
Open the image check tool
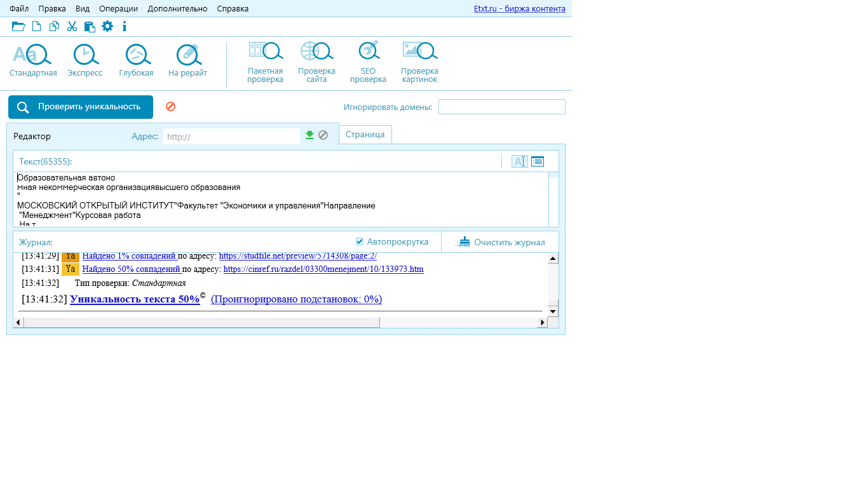pyautogui.click(x=419, y=53)
